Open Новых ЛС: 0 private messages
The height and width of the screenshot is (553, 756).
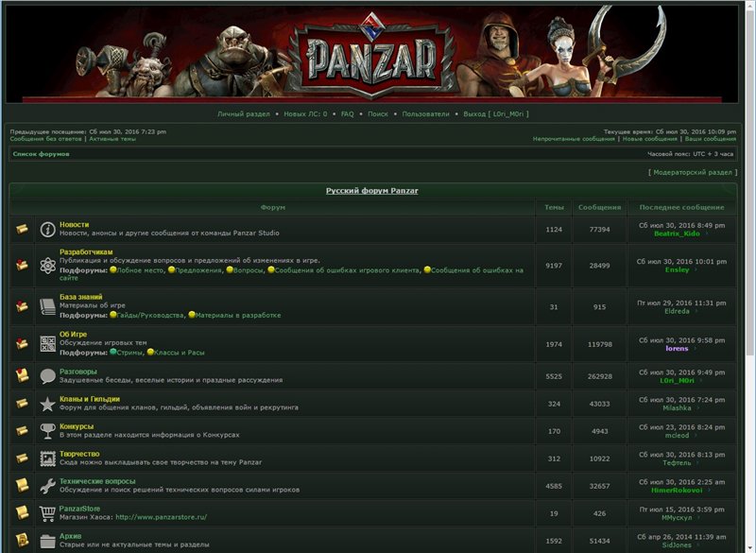pos(305,114)
